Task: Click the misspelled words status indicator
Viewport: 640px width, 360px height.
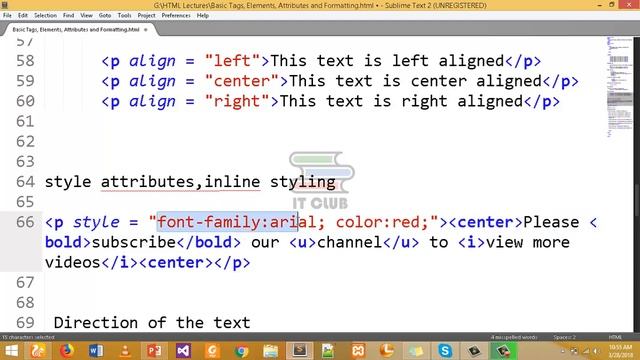Action: point(514,337)
